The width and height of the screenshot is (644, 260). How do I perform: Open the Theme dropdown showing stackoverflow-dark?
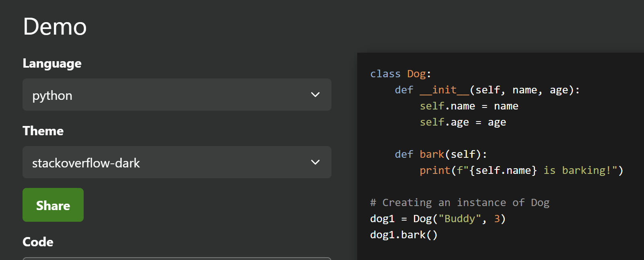(177, 162)
